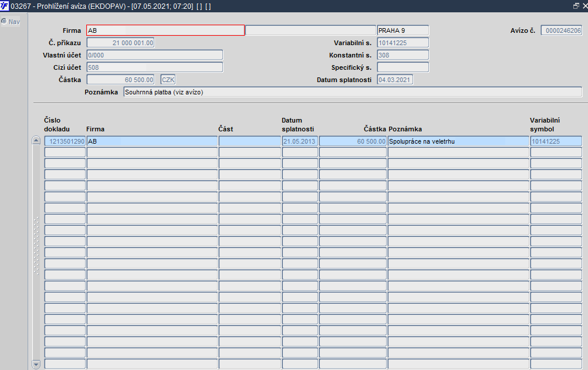Select the Spolupráce na veletrhu note cell
The width and height of the screenshot is (588, 370).
[458, 141]
